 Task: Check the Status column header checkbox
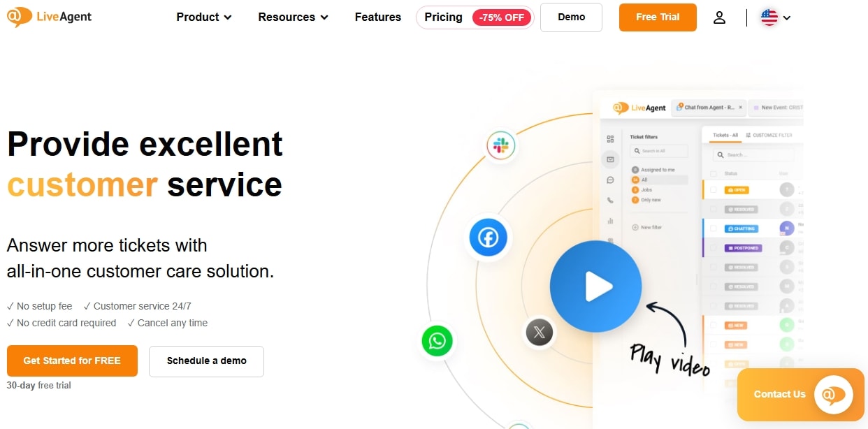pyautogui.click(x=714, y=174)
